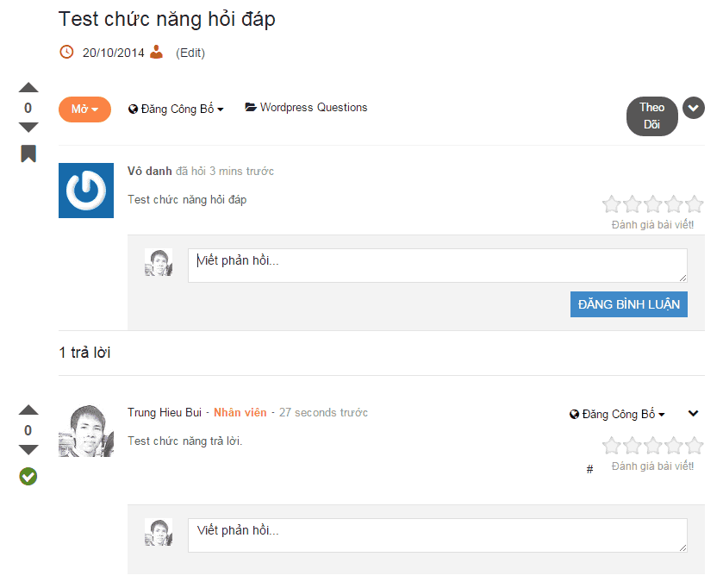Click the globe icon on the answer's Đăng Công Bố
This screenshot has height=588, width=723.
click(573, 414)
